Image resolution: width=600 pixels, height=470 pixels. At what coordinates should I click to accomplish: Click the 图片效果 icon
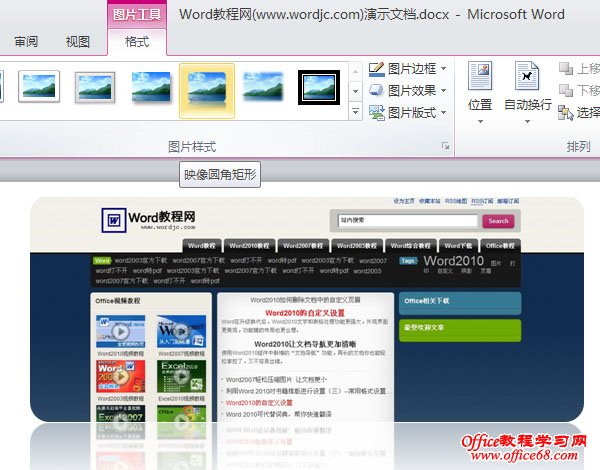tap(376, 91)
